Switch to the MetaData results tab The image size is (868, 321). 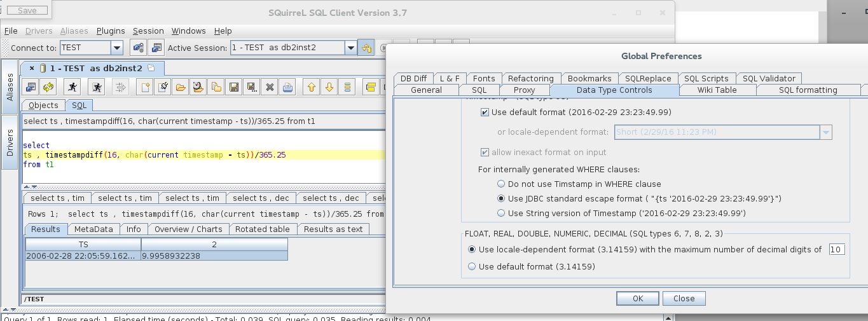(93, 229)
